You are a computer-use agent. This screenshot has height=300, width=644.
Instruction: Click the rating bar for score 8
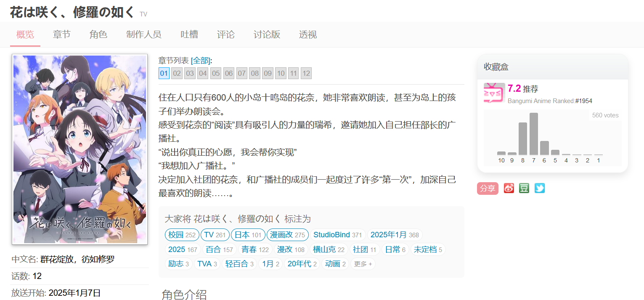[523, 139]
